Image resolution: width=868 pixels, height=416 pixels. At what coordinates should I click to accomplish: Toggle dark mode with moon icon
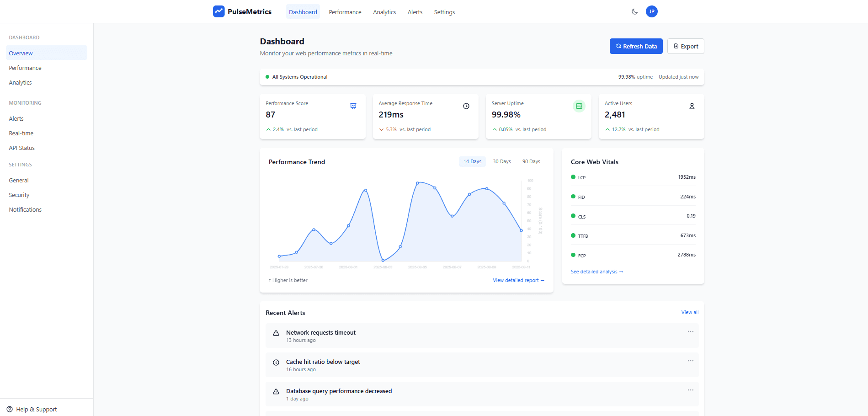pyautogui.click(x=634, y=12)
